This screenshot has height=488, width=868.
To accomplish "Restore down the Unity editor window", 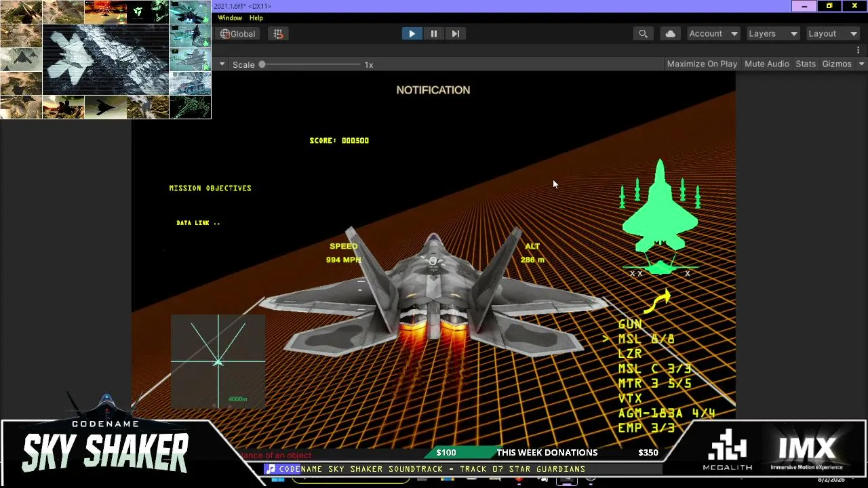I will [829, 6].
